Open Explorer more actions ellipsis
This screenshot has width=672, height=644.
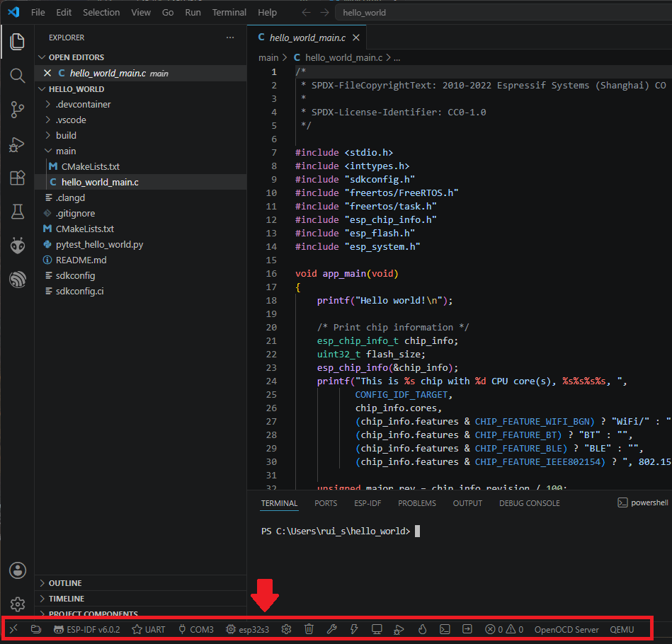click(x=230, y=38)
